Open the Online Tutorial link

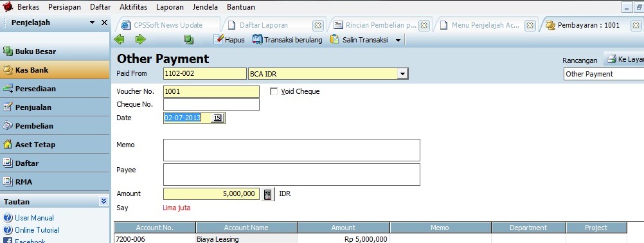click(x=37, y=230)
